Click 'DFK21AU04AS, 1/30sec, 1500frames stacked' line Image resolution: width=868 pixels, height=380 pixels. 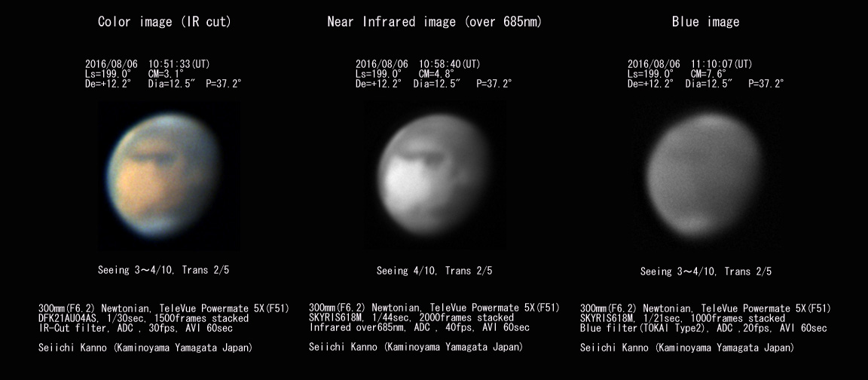[x=143, y=318]
